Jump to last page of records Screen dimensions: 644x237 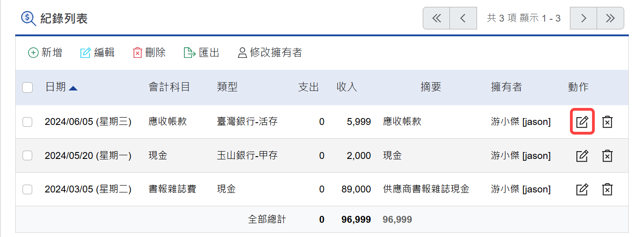610,18
